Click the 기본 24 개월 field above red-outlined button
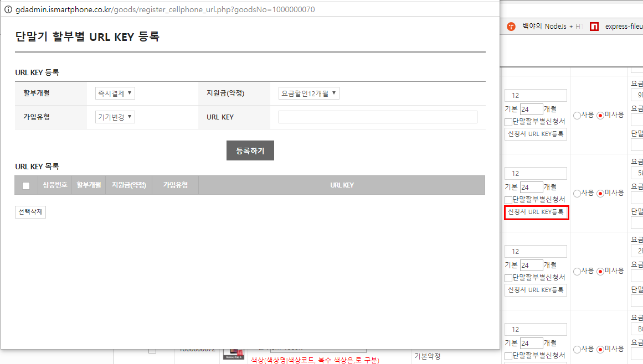Viewport: 643px width, 364px height. pos(531,188)
